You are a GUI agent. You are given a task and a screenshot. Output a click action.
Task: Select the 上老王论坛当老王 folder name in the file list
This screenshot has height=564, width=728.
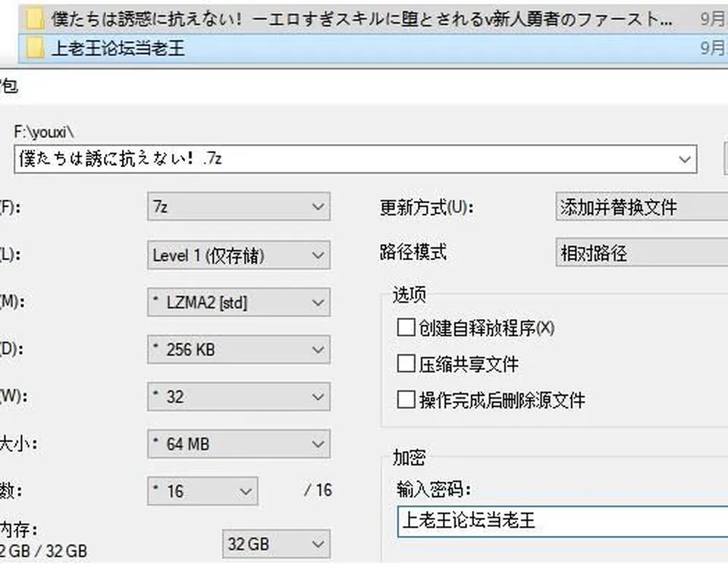(118, 49)
